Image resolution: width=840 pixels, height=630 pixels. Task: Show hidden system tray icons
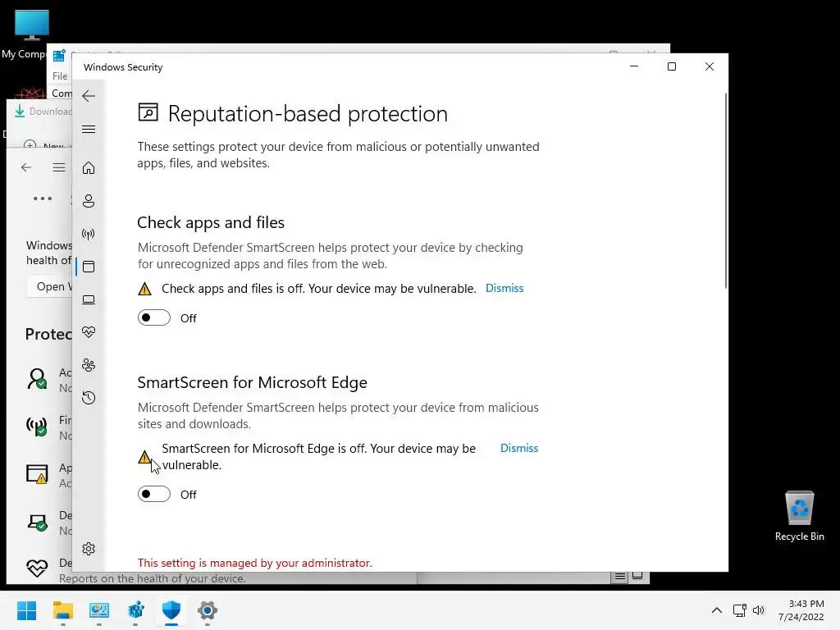tap(717, 610)
